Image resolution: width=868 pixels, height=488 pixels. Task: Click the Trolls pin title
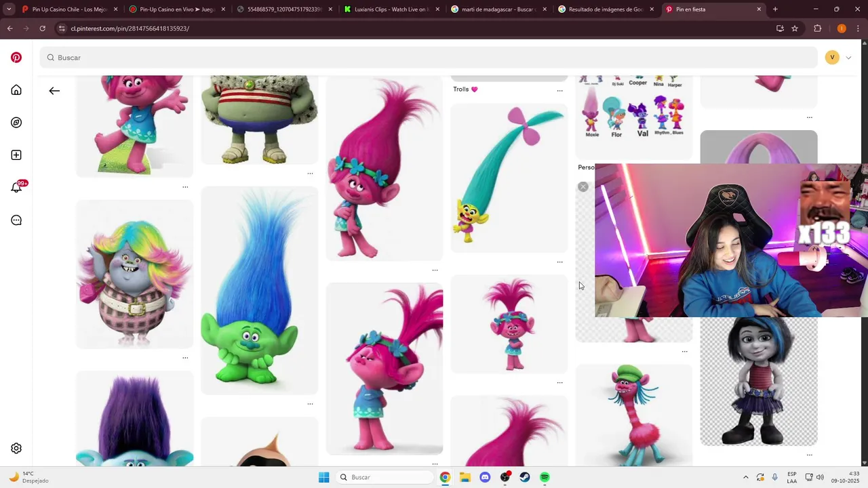465,89
